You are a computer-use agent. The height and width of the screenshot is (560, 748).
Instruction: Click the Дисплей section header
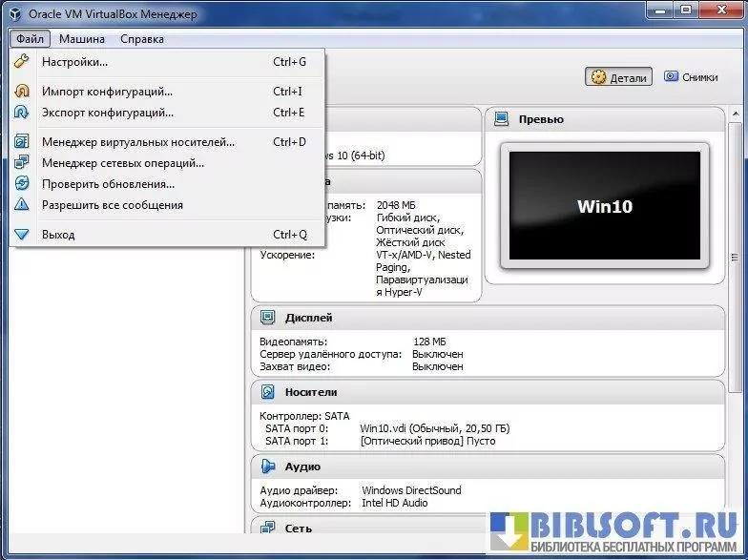click(308, 318)
